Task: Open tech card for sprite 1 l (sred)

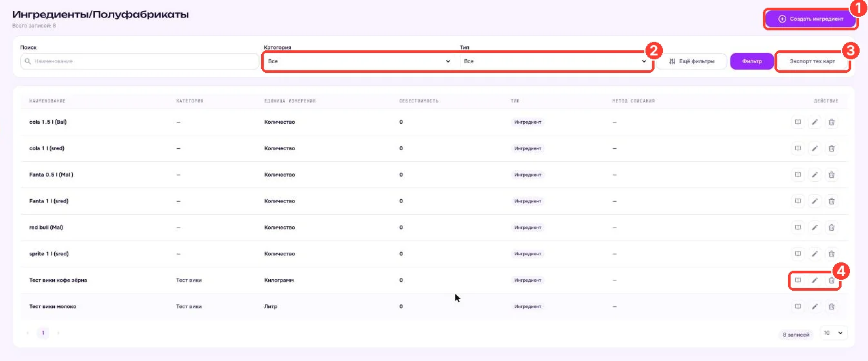Action: [x=798, y=254]
